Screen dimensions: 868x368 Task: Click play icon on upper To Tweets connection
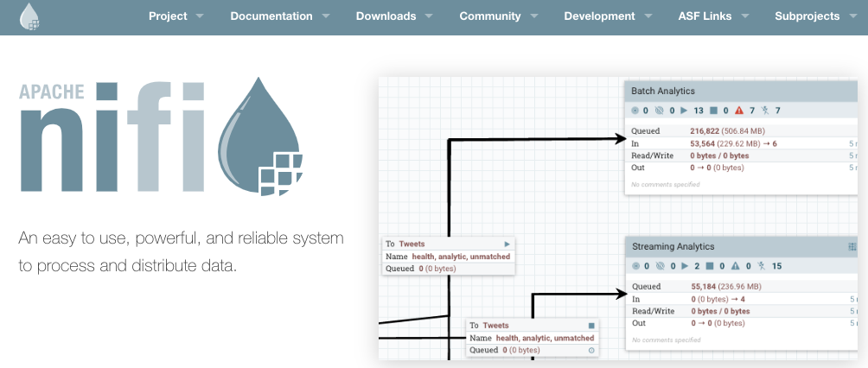[x=507, y=244]
